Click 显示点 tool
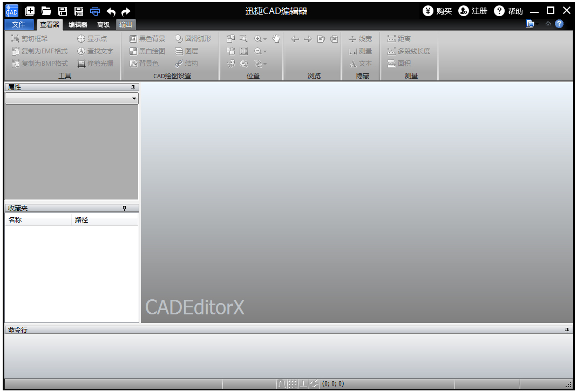The height and width of the screenshot is (392, 577). click(92, 39)
